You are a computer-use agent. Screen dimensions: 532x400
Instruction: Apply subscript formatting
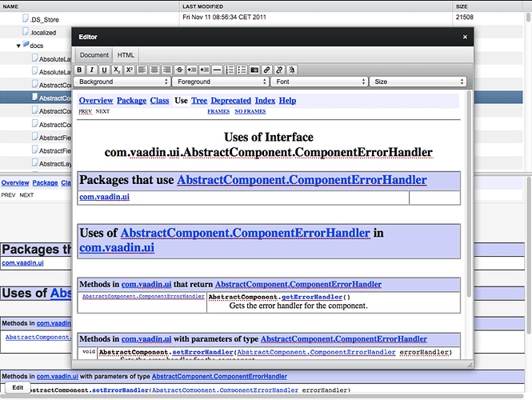pyautogui.click(x=117, y=70)
